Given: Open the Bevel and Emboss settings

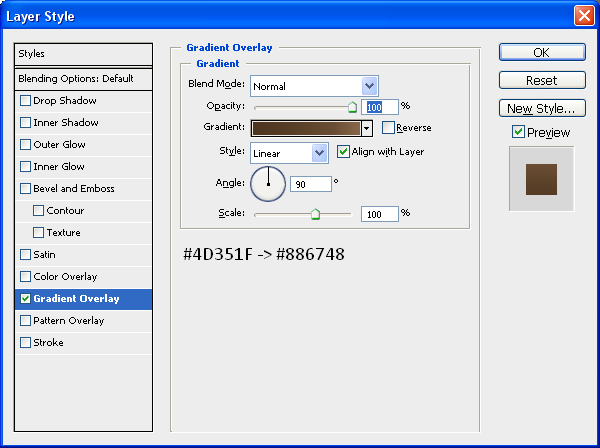Looking at the screenshot, I should 73,189.
